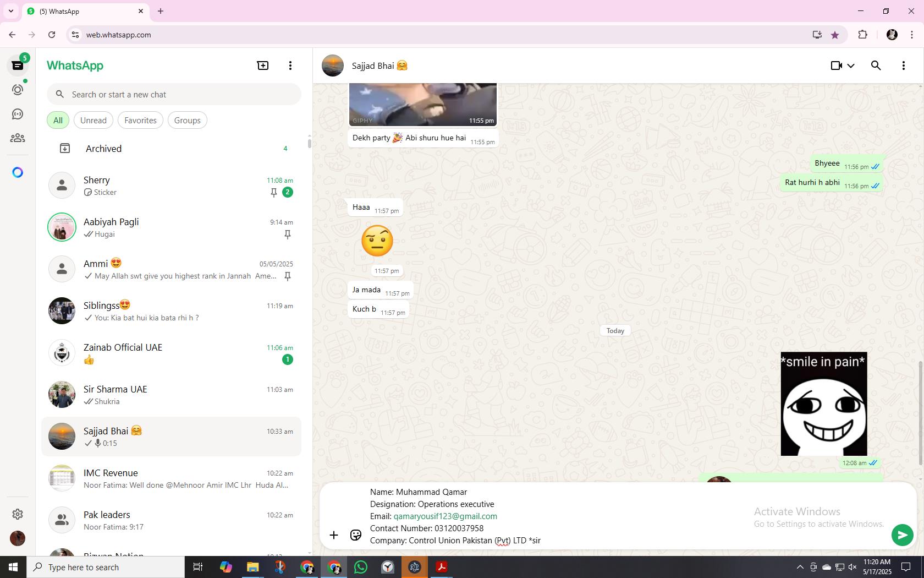Click pin icon on Aabiyah Pagli row
Image resolution: width=924 pixels, height=578 pixels.
(x=287, y=235)
